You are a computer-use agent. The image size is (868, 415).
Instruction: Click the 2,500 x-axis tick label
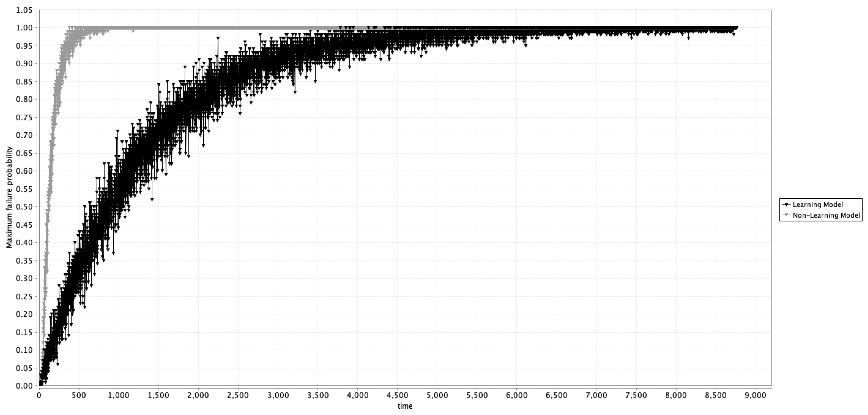[238, 395]
